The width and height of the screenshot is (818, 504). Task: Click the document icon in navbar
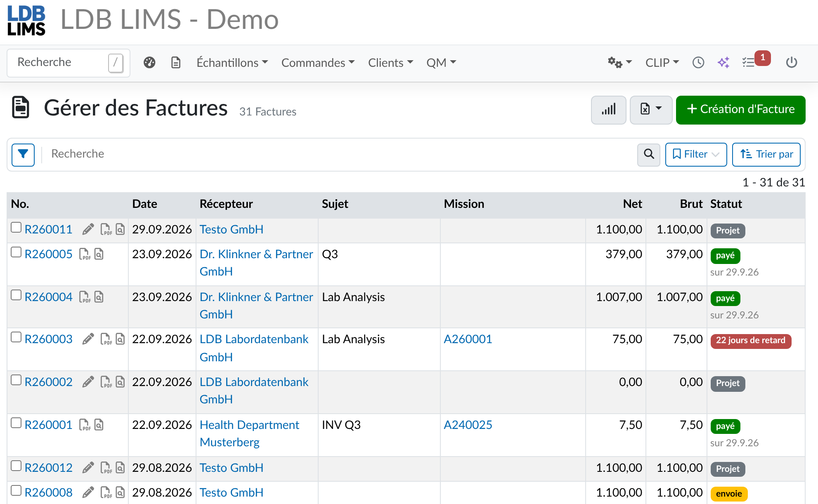pyautogui.click(x=176, y=63)
